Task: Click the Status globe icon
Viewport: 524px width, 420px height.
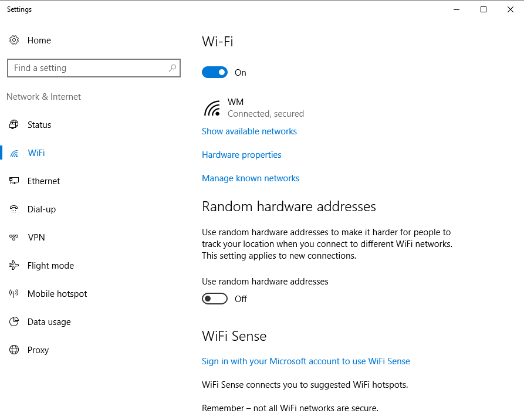Action: (x=14, y=124)
